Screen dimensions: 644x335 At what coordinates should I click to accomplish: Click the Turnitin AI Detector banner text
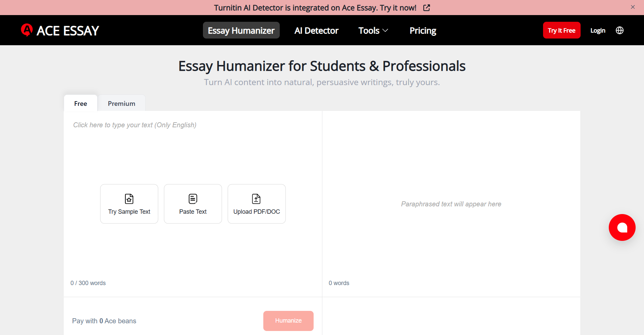pyautogui.click(x=315, y=8)
